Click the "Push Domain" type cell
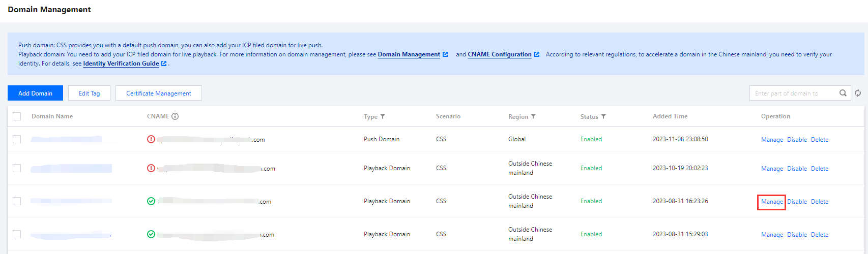 point(382,139)
